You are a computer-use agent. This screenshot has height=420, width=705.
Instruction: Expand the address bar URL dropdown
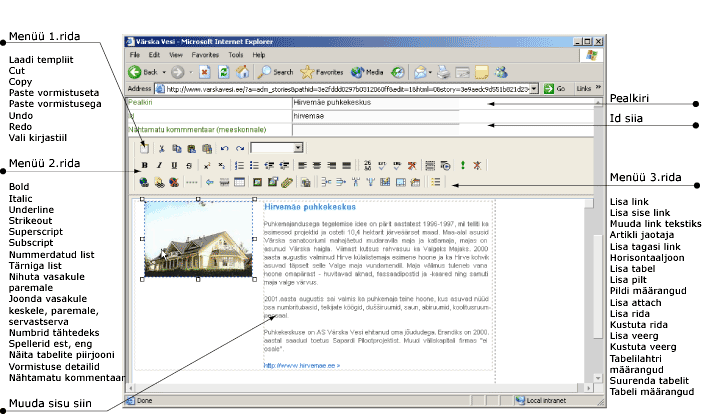[534, 89]
